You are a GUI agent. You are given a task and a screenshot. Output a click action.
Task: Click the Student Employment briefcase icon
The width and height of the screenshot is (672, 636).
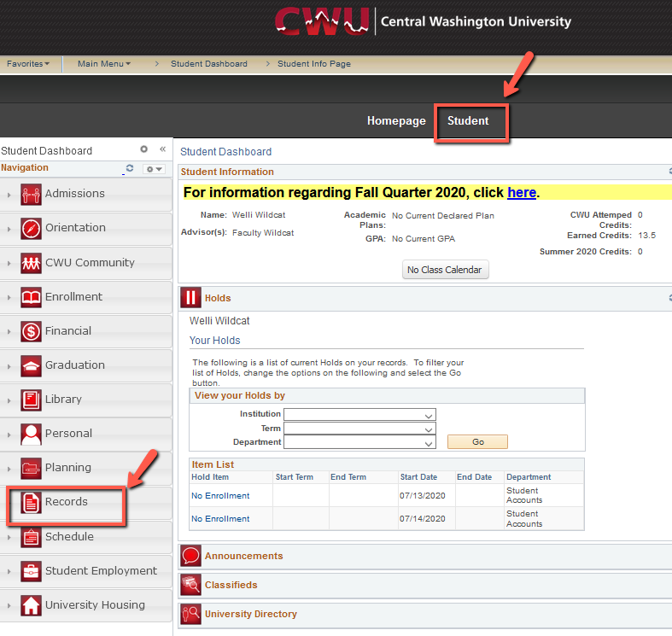coord(32,571)
